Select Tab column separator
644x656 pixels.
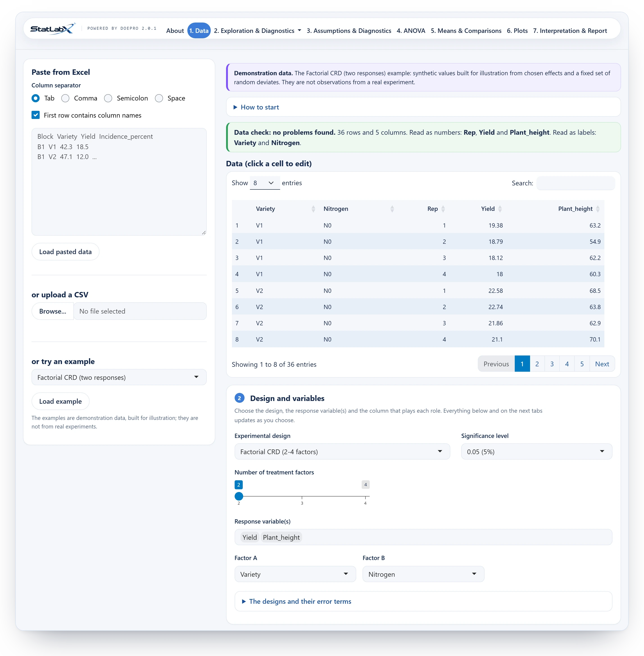tap(36, 98)
